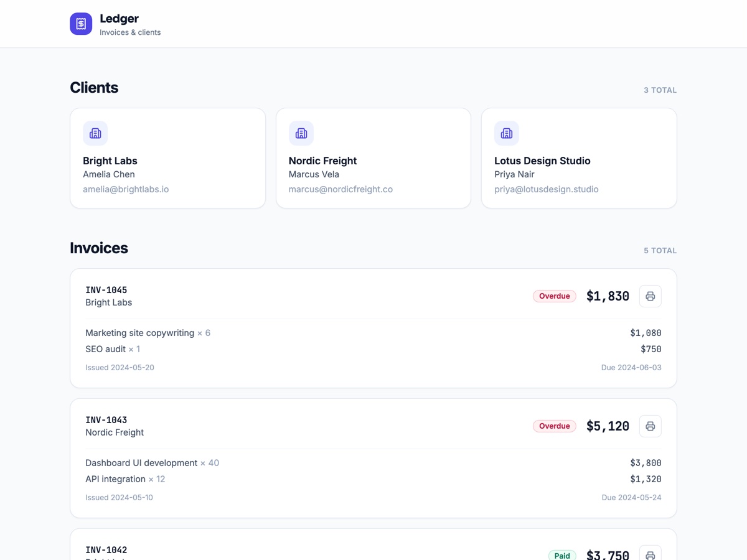The height and width of the screenshot is (560, 747).
Task: Click printer icon for invoice INV-1042
Action: (x=650, y=554)
